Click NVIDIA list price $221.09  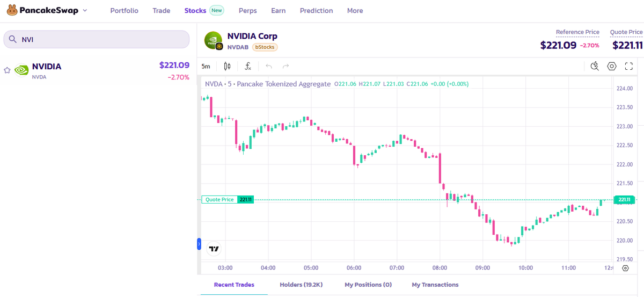174,65
